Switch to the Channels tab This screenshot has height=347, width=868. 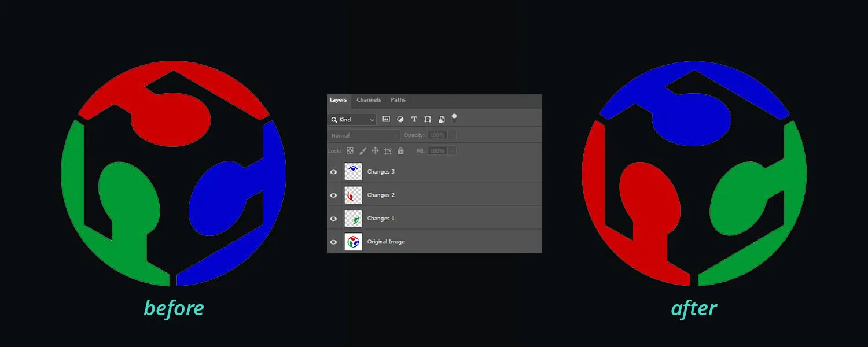tap(369, 100)
